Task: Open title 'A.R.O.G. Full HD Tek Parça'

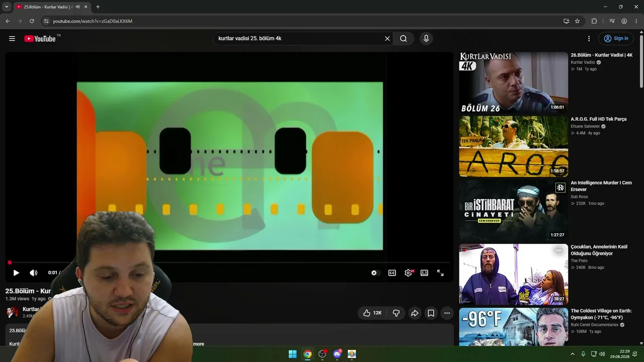Action: (x=598, y=119)
